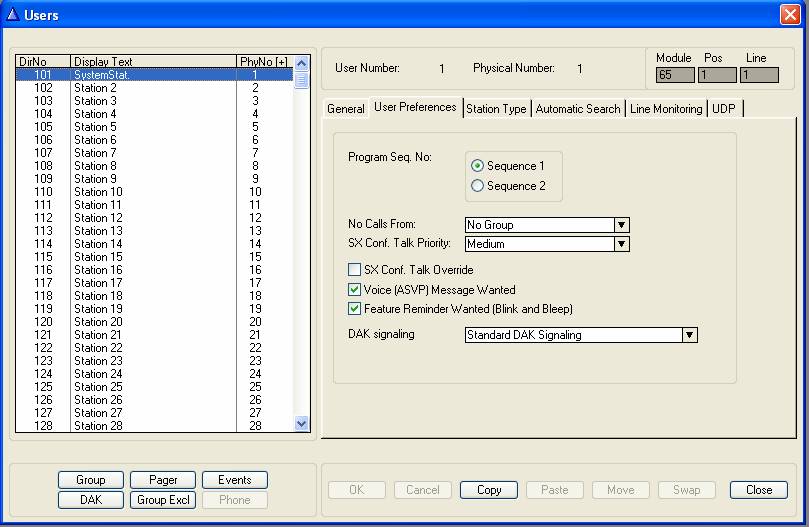This screenshot has width=809, height=527.
Task: Select Station 23 row
Action: point(154,361)
